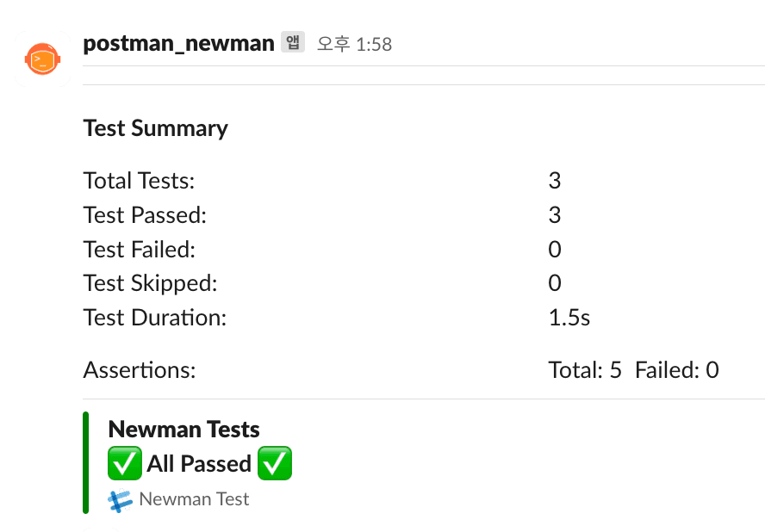Image resolution: width=765 pixels, height=532 pixels.
Task: Select the All Passed status text
Action: point(199,463)
